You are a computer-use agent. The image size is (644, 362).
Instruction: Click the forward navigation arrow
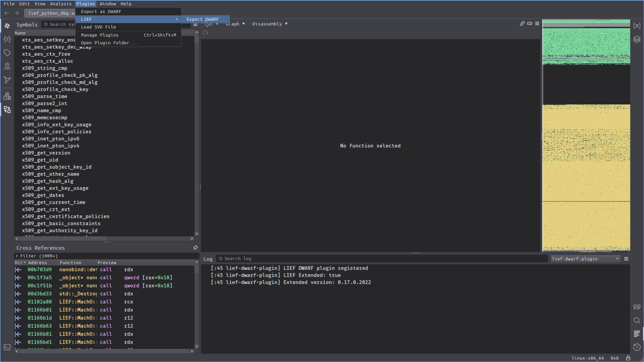point(16,13)
